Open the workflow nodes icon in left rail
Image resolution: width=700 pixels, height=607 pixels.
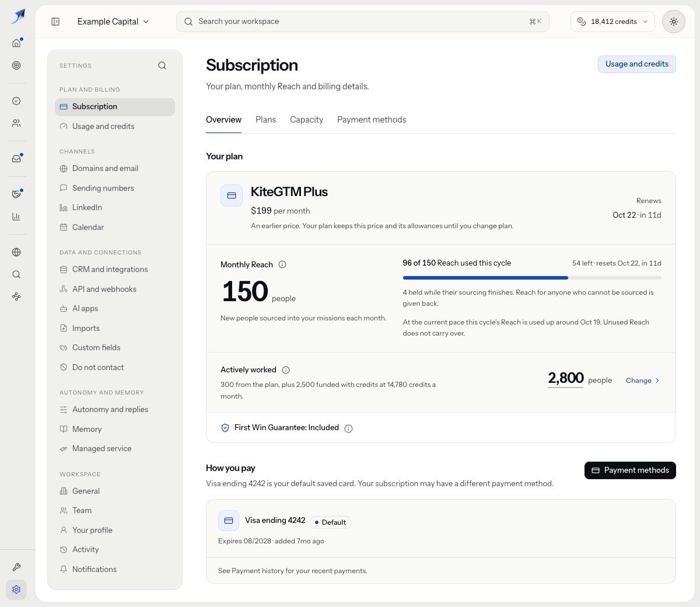click(16, 296)
